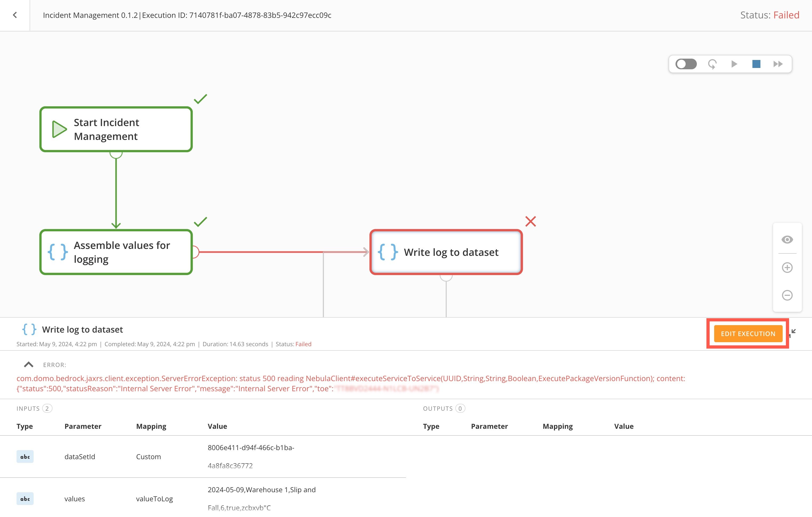Click the output connector below Start node
Image resolution: width=812 pixels, height=517 pixels.
[116, 155]
